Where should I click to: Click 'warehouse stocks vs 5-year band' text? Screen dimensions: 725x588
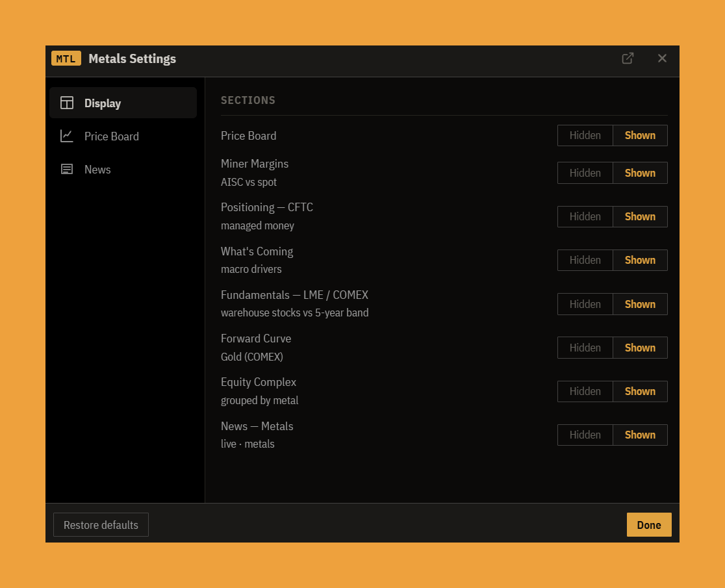click(x=294, y=313)
